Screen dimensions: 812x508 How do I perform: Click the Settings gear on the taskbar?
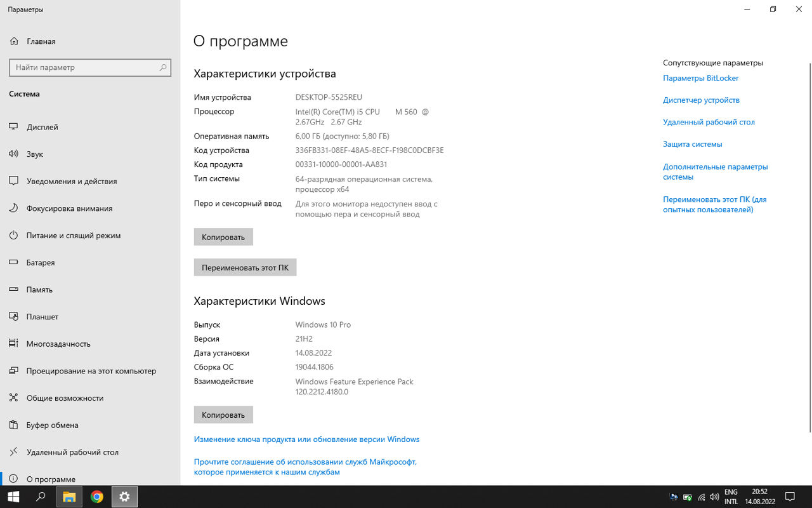tap(124, 497)
